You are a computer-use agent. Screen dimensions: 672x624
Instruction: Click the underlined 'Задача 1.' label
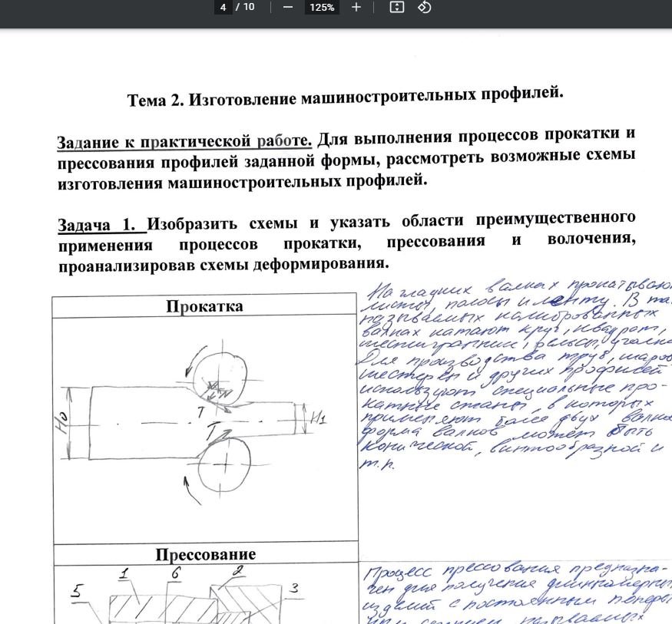[102, 224]
